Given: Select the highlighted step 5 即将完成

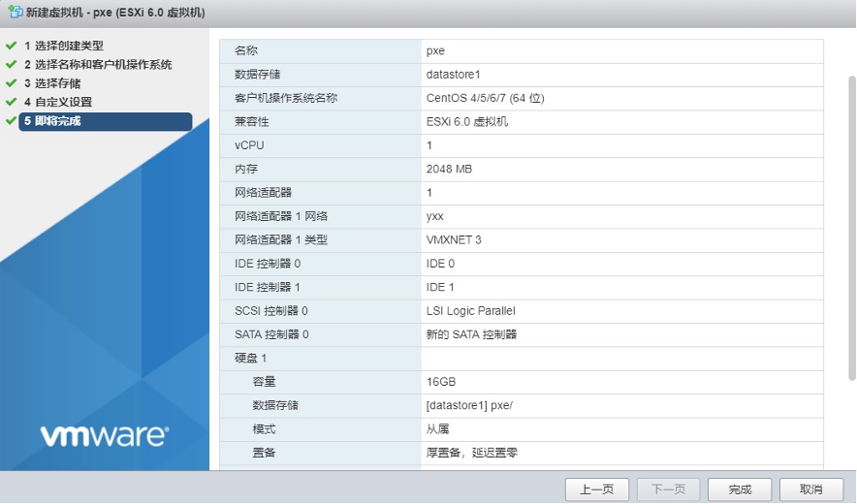Looking at the screenshot, I should (52, 121).
